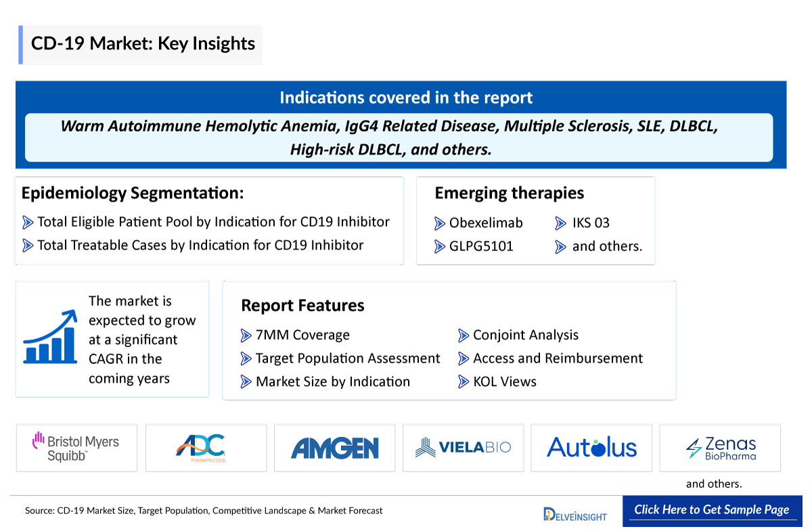Viewport: 812px width, 529px height.
Task: Click Total Treatable Cases by Indication line
Action: (200, 246)
